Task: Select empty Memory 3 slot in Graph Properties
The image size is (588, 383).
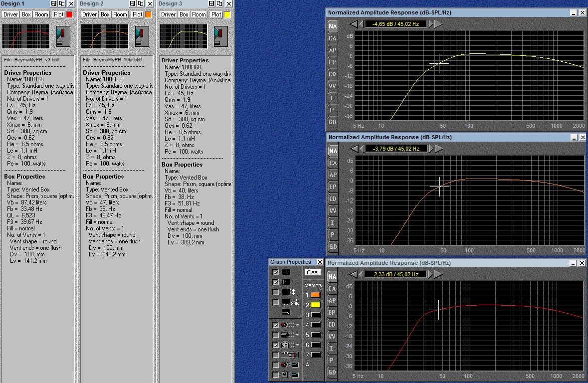Action: click(316, 315)
